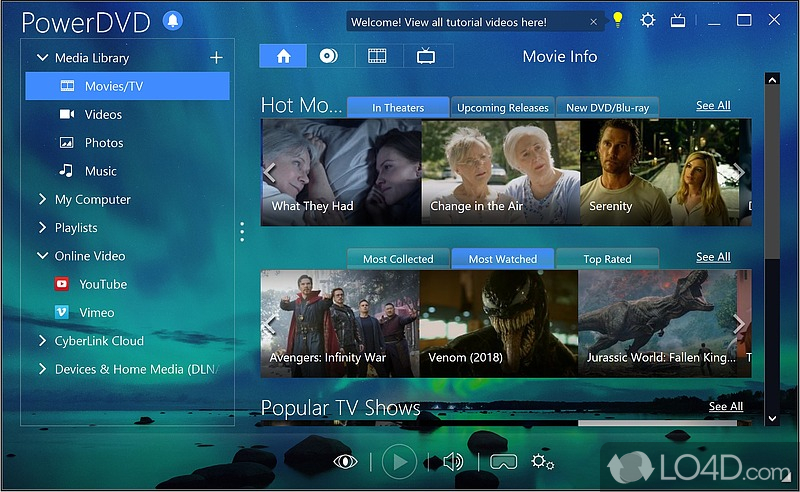
Task: Next arrow on Most Watched carousel
Action: [x=739, y=324]
